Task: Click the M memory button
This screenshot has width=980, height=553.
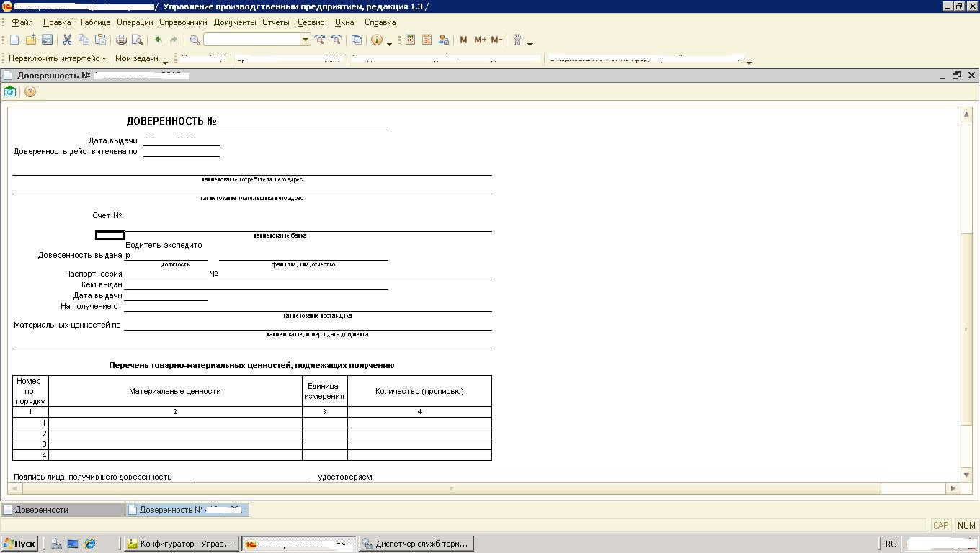Action: click(x=463, y=40)
